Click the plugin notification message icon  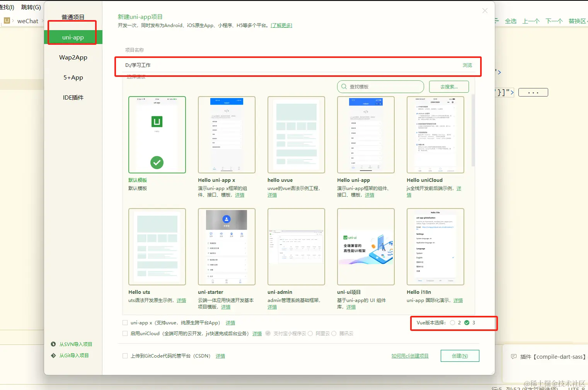click(514, 357)
